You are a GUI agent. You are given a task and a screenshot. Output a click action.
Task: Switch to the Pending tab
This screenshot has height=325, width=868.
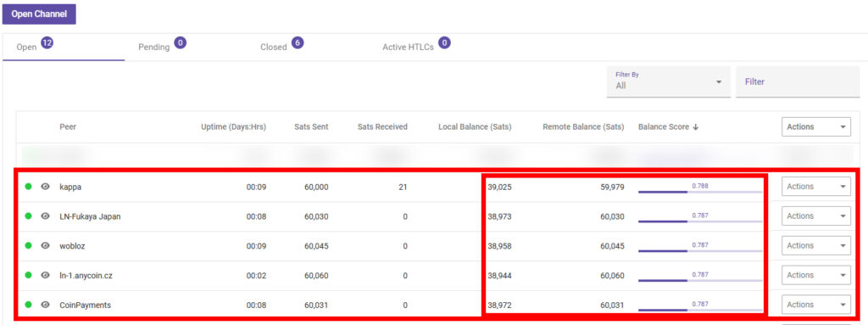tap(154, 48)
